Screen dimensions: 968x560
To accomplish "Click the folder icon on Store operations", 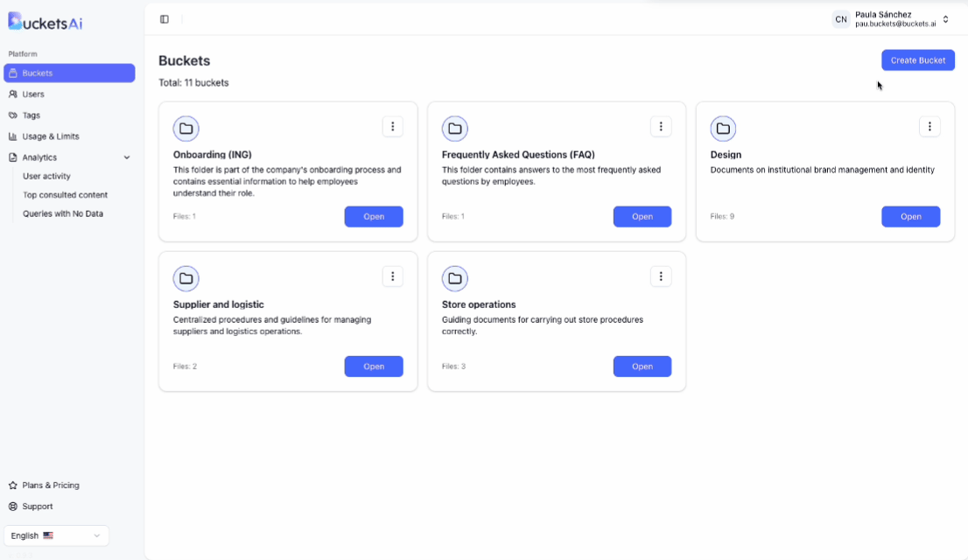I will (x=454, y=279).
